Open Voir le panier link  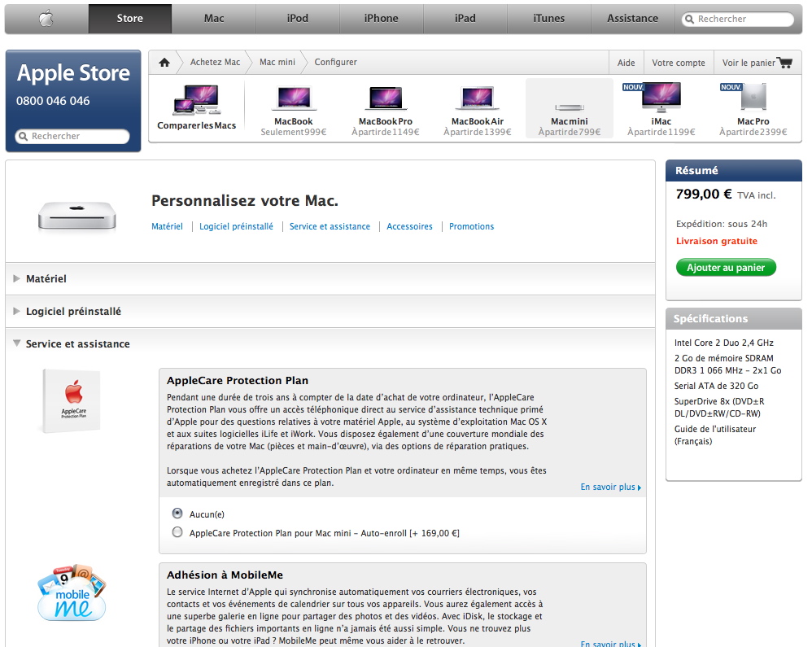[749, 63]
